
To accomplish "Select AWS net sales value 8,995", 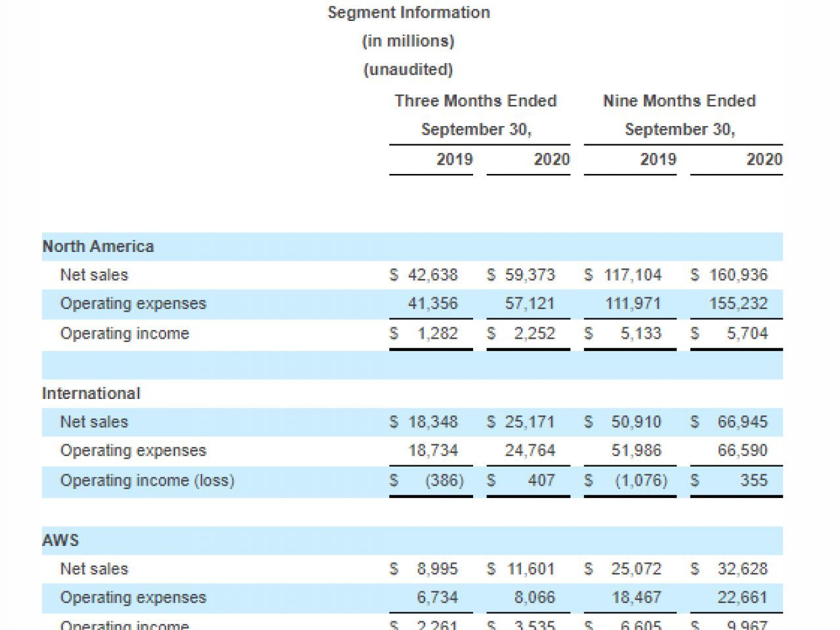I will pos(438,569).
